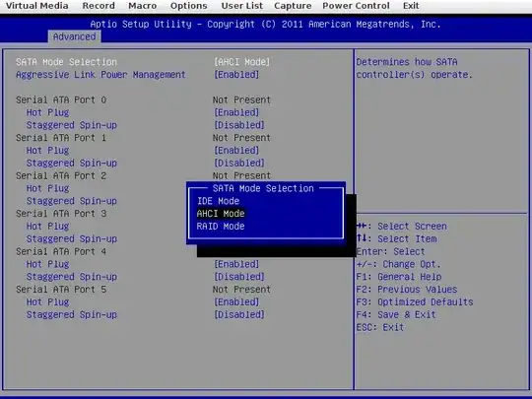Select the Serial ATA Port 3 entry
Viewport: 532px width, 399px height.
pyautogui.click(x=61, y=214)
